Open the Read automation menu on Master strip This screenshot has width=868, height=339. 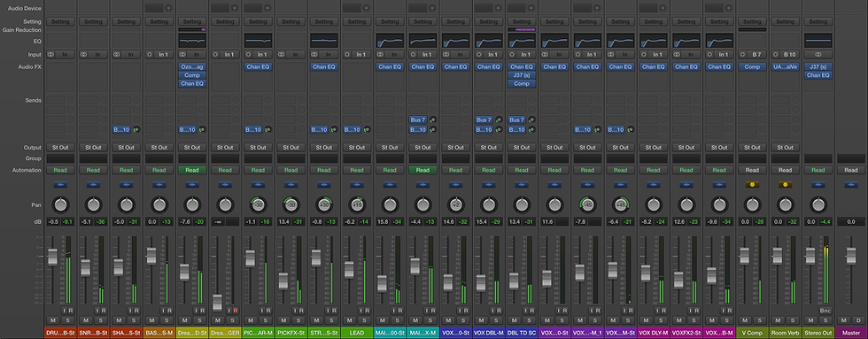pos(851,170)
